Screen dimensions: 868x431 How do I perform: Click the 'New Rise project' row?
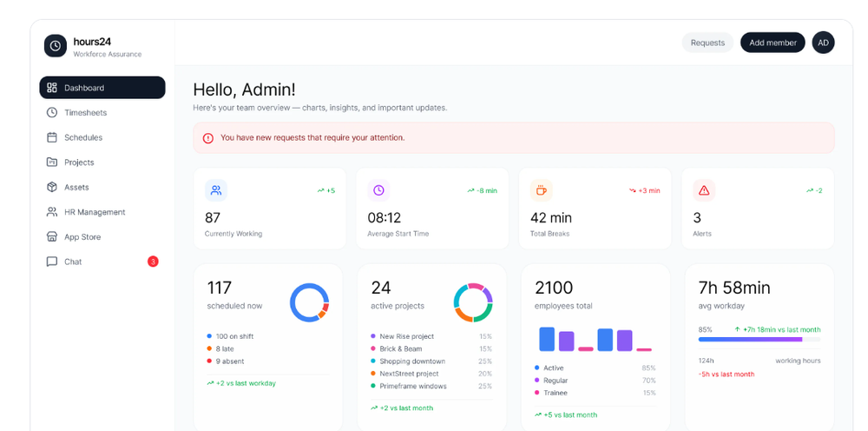click(431, 336)
